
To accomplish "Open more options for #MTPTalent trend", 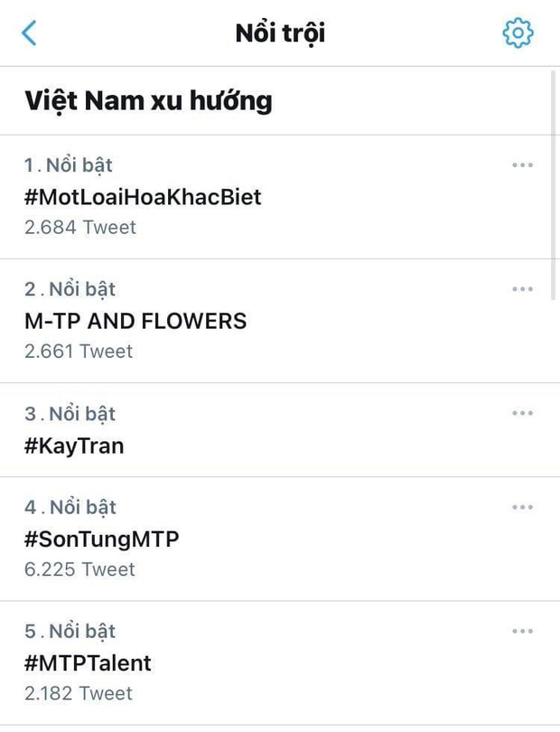I will click(522, 632).
